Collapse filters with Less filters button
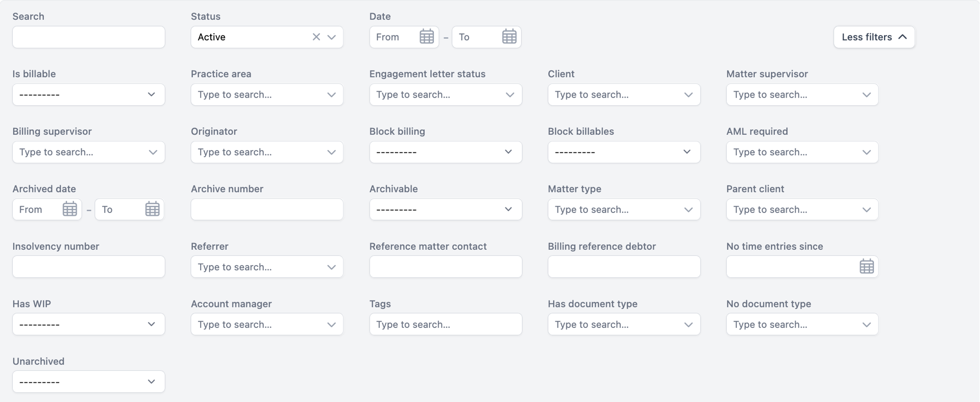The height and width of the screenshot is (402, 980). coord(874,37)
